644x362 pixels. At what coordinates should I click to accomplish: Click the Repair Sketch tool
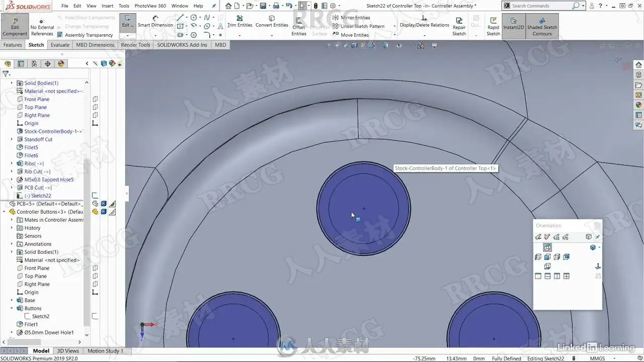pos(459,26)
